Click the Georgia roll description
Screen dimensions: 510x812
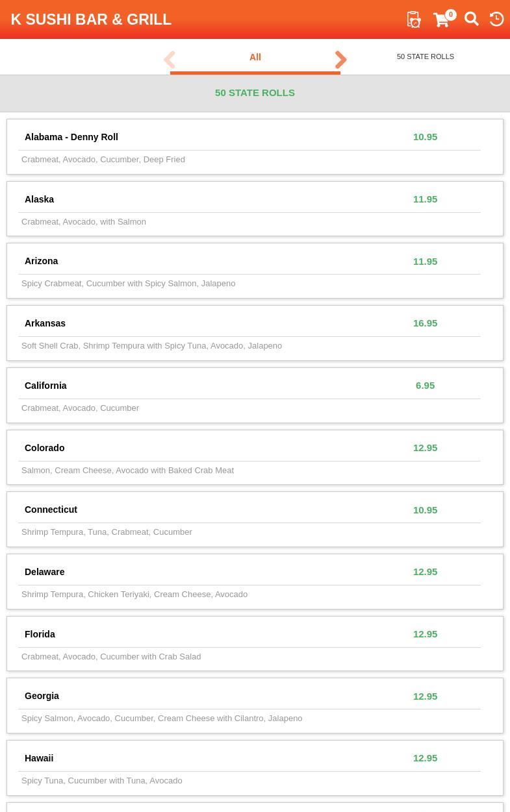[x=162, y=718]
